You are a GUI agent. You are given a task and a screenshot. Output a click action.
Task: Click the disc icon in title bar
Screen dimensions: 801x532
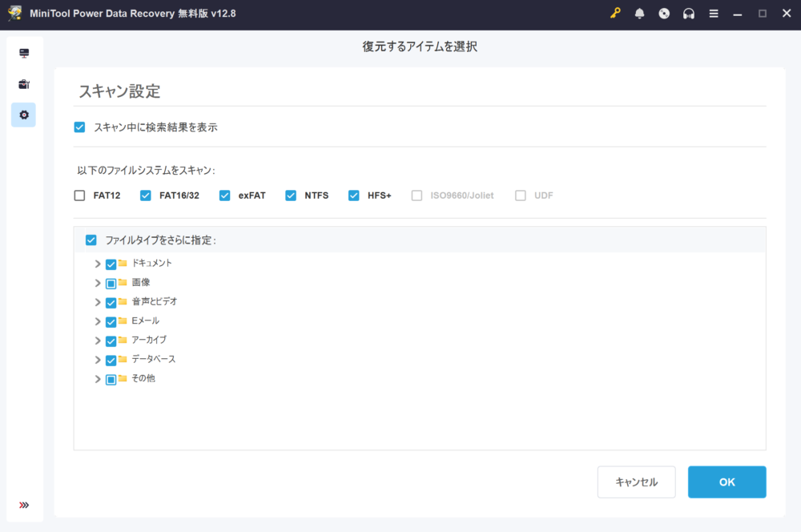pos(664,14)
